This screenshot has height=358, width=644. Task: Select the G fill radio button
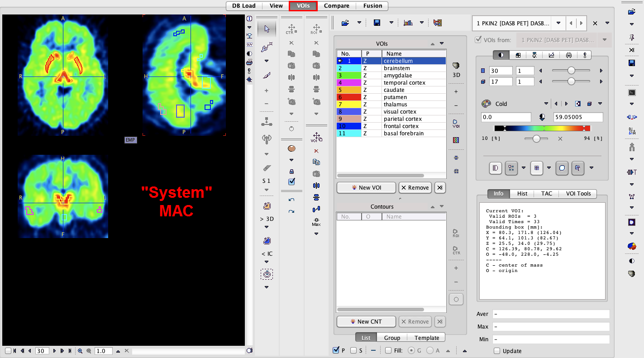coord(411,350)
